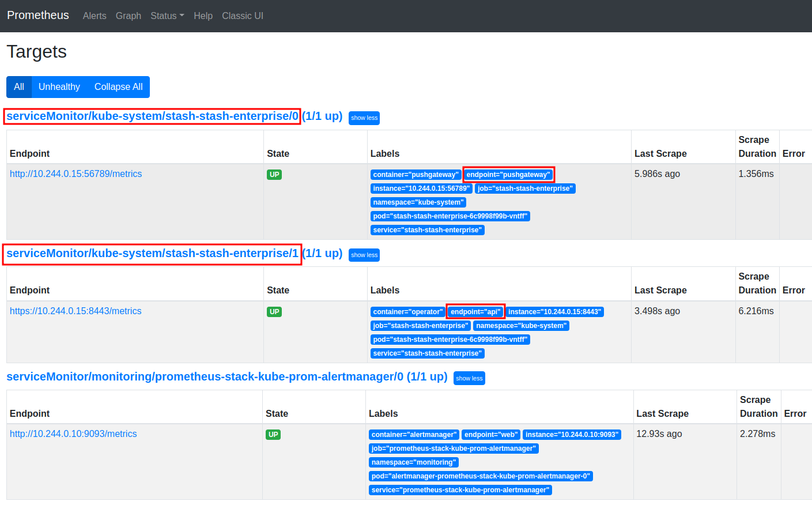
Task: Click the Prometheus brand link
Action: (x=38, y=15)
